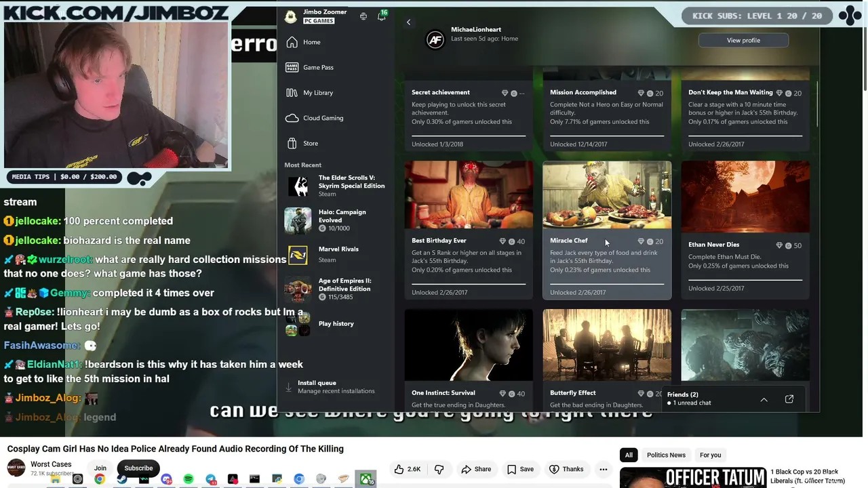Click the Mission Accomplished achievement title

[583, 92]
